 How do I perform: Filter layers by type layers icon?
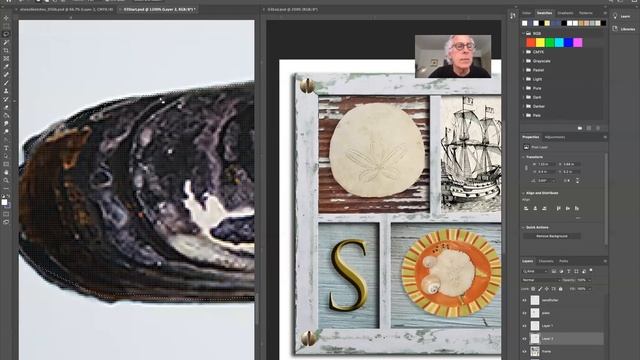tap(569, 271)
